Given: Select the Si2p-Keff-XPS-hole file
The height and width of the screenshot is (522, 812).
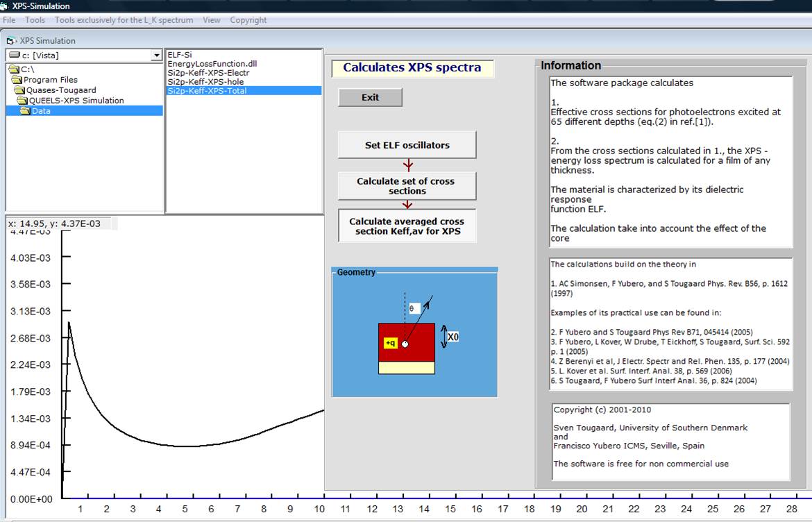Looking at the screenshot, I should pos(205,82).
